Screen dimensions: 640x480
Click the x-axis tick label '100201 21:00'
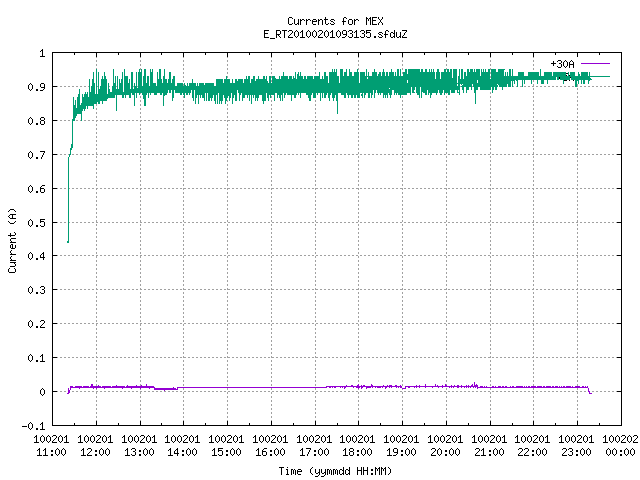[489, 446]
